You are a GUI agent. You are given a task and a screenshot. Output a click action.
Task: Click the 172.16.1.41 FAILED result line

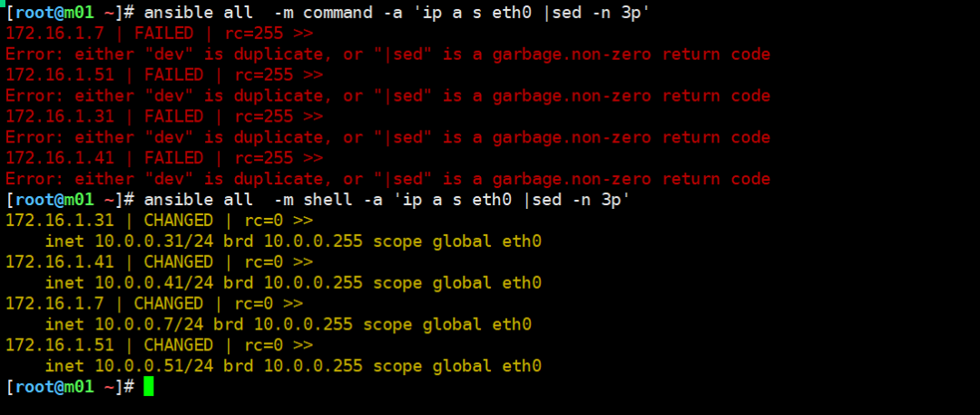click(x=163, y=158)
